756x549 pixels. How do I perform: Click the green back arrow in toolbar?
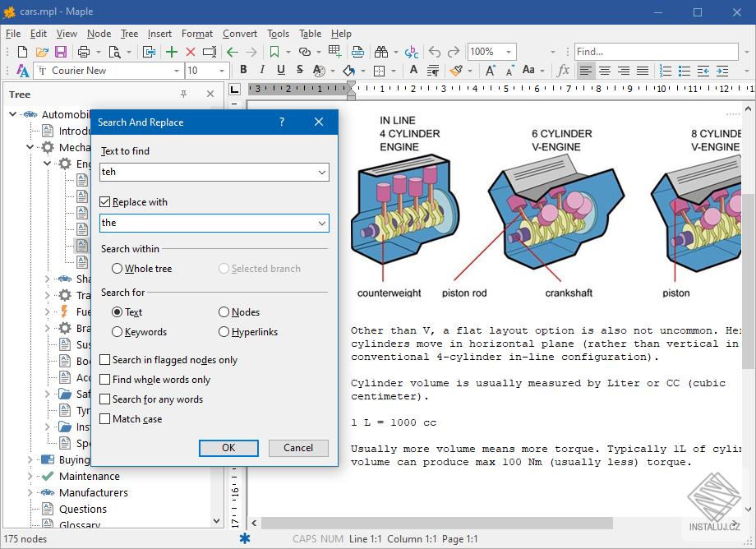(233, 52)
